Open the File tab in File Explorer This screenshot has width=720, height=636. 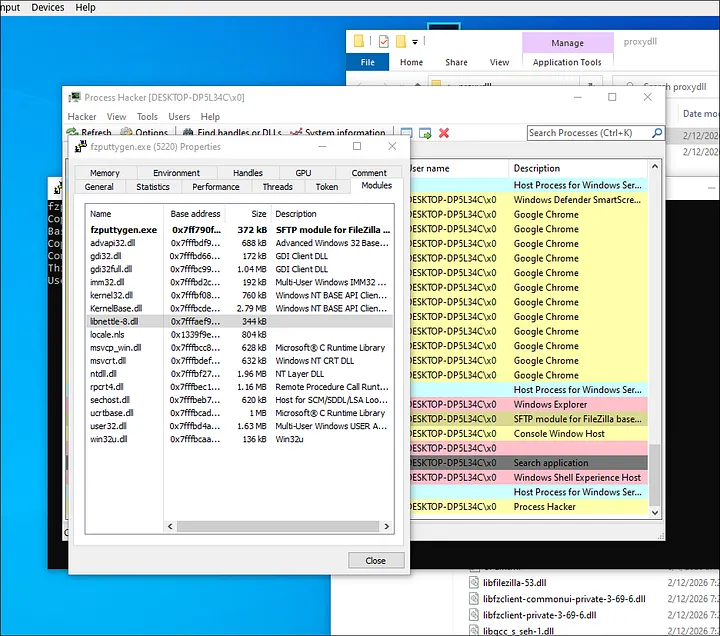367,62
